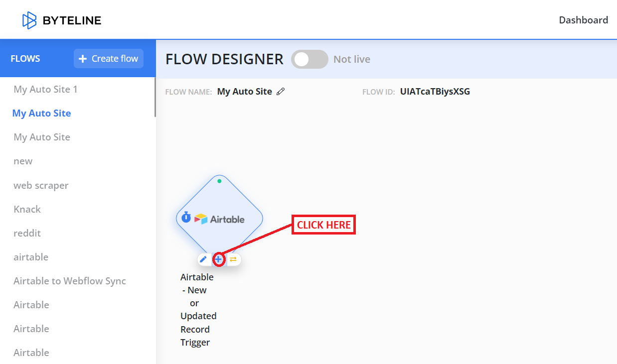Click the Byteline logo icon
Viewport: 617px width, 364px height.
(29, 20)
